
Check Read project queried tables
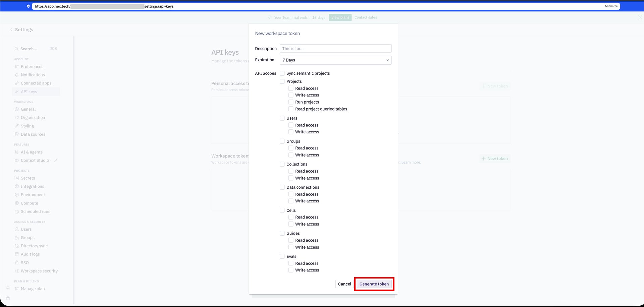point(291,109)
